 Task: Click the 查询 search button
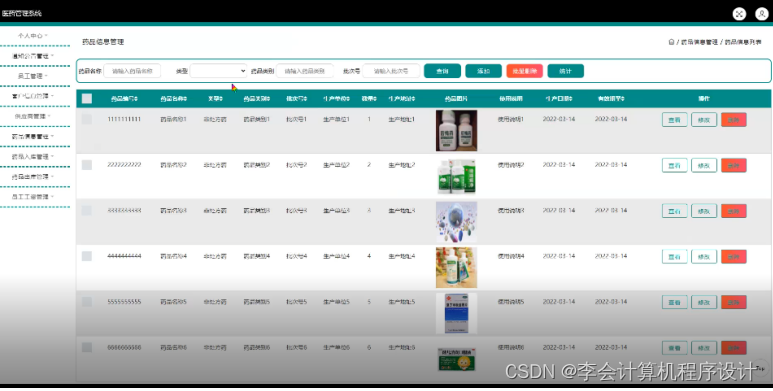point(442,71)
